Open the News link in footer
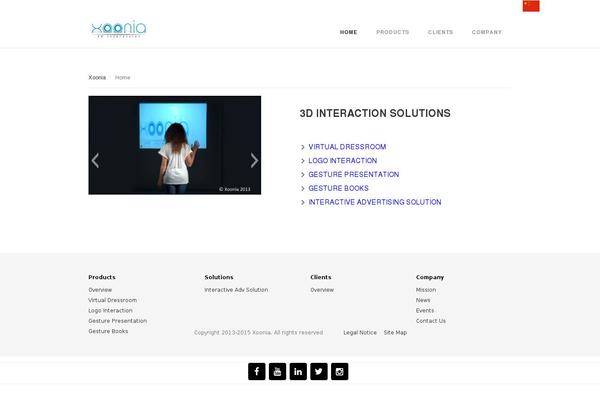The image size is (600, 400). (423, 300)
